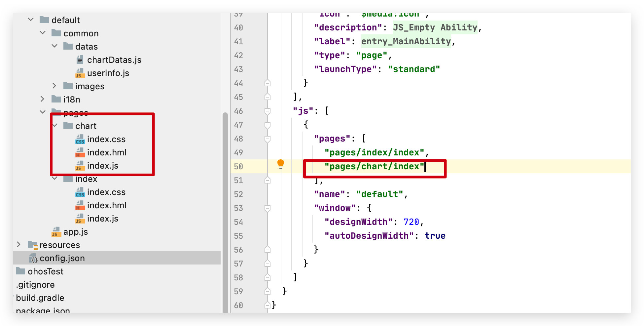This screenshot has width=644, height=326.
Task: Select the chart folder label
Action: click(86, 126)
